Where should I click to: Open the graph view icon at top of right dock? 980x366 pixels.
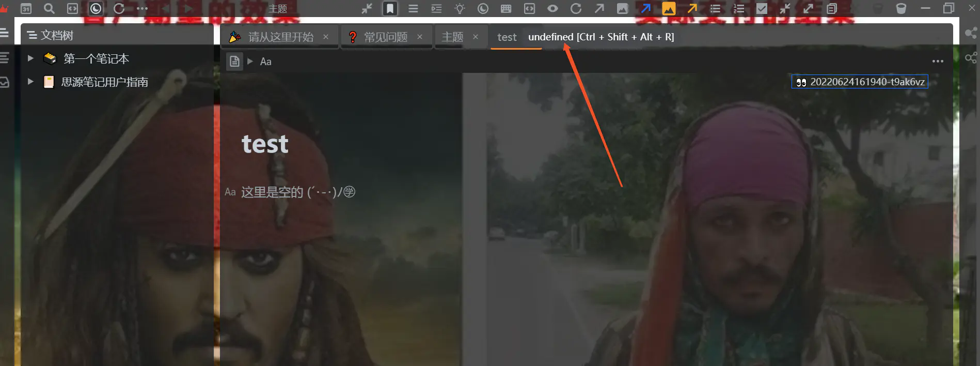971,33
